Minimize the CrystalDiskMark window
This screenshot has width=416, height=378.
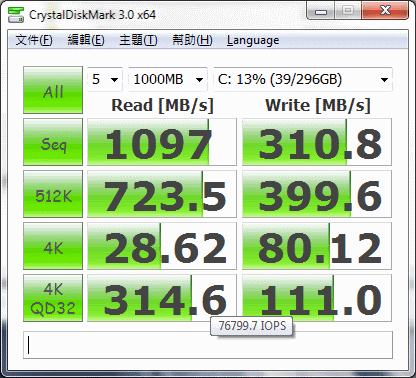[x=321, y=11]
